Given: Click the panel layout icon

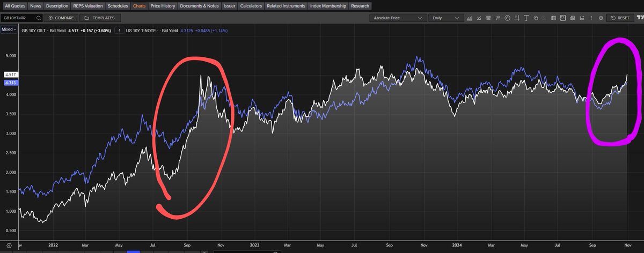Looking at the screenshot, I should click(563, 18).
